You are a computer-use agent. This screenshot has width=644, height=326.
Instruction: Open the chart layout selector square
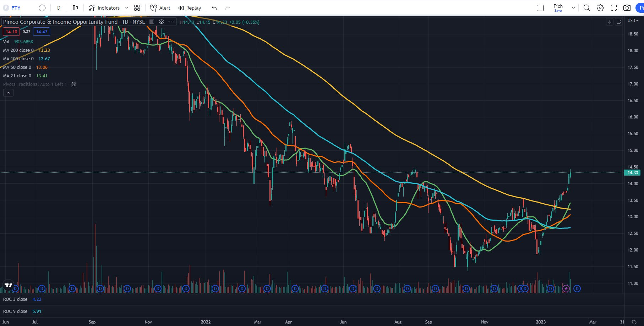(x=540, y=8)
